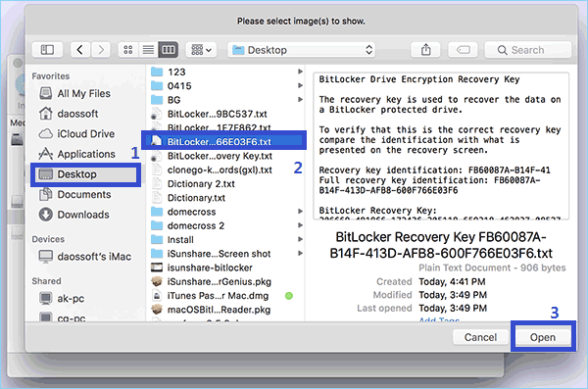This screenshot has height=389, width=588.
Task: Open Downloads in sidebar
Action: click(x=83, y=215)
